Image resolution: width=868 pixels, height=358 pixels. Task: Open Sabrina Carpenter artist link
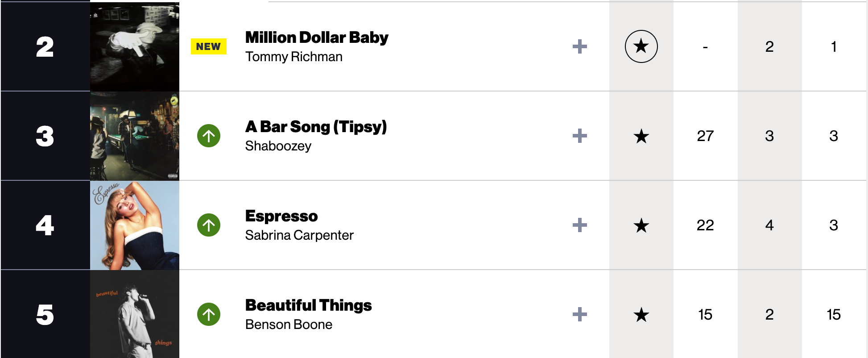click(299, 235)
